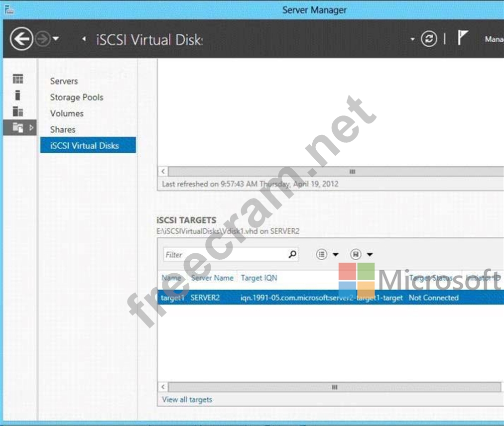
Task: Open the Notifications flag
Action: pos(463,38)
